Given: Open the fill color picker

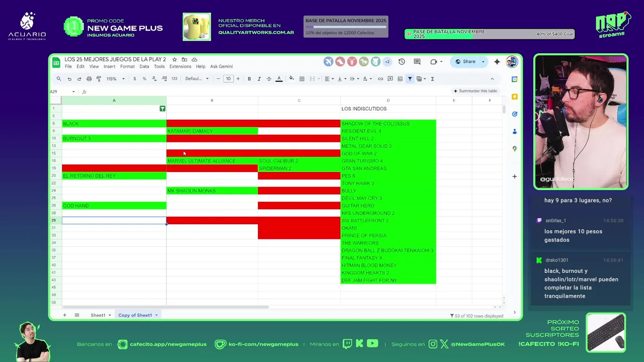Looking at the screenshot, I should (291, 79).
